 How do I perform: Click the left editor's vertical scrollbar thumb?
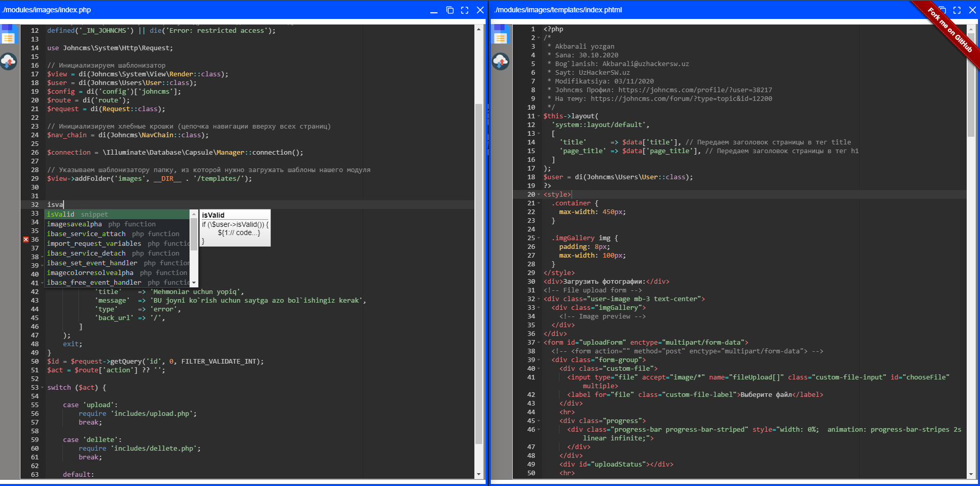[478, 271]
